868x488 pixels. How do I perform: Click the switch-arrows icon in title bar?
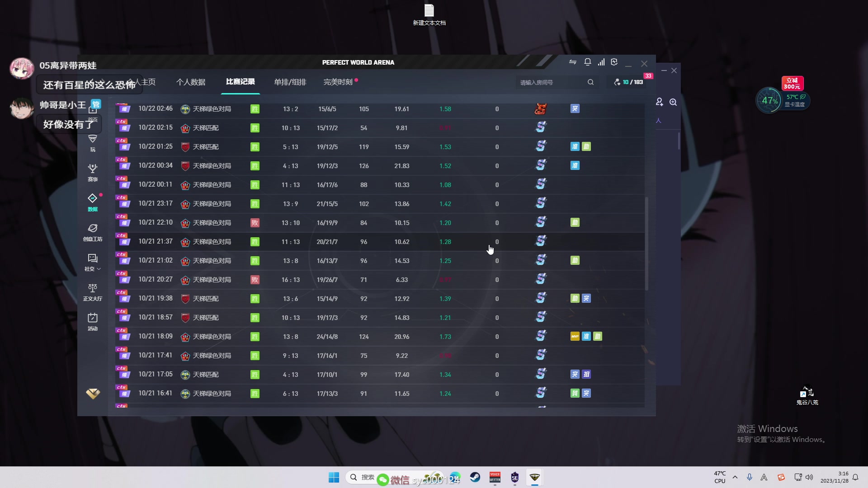point(573,62)
